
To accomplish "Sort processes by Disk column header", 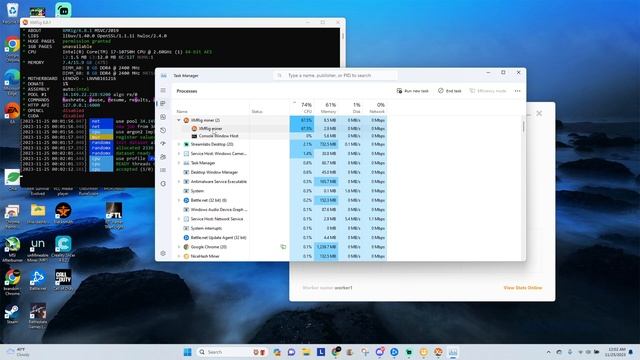I will (356, 108).
